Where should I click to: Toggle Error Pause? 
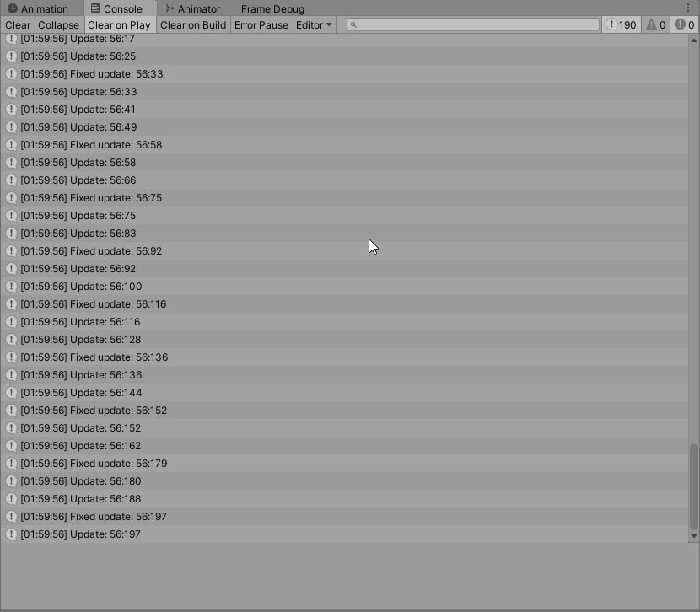[261, 25]
